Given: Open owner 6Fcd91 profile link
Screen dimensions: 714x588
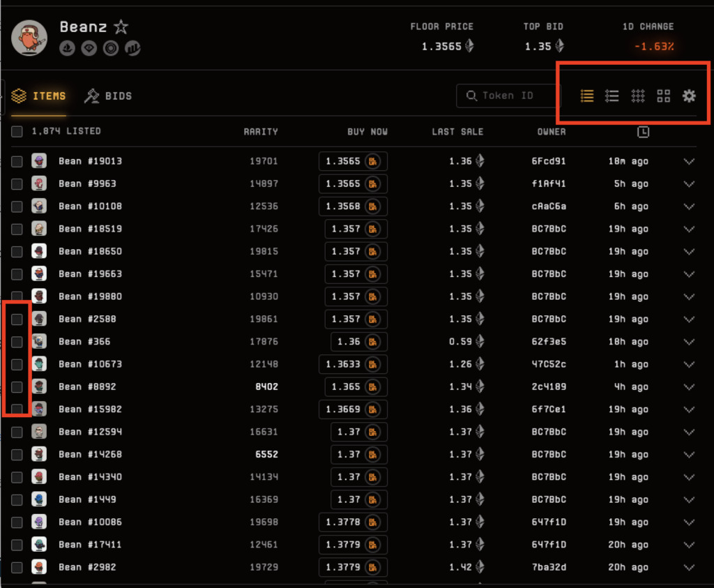Looking at the screenshot, I should [x=549, y=161].
